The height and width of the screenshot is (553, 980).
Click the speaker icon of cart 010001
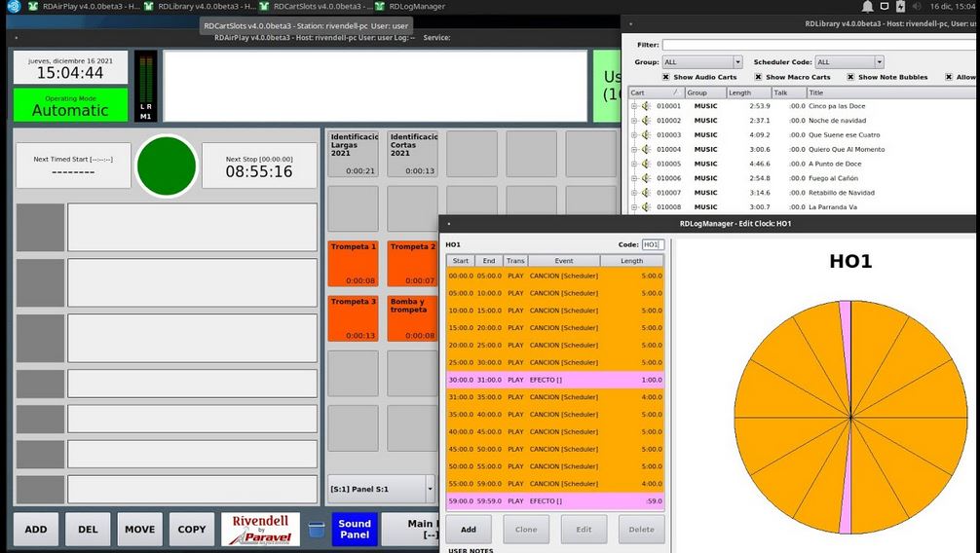pyautogui.click(x=646, y=106)
